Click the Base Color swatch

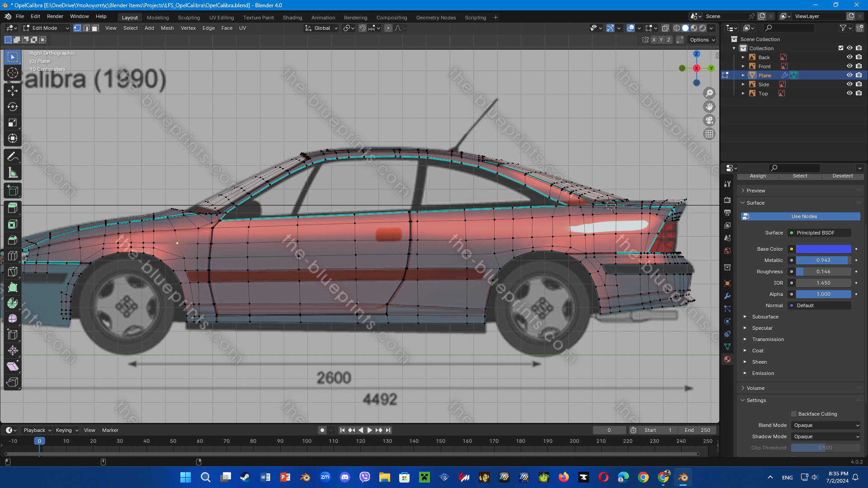823,249
